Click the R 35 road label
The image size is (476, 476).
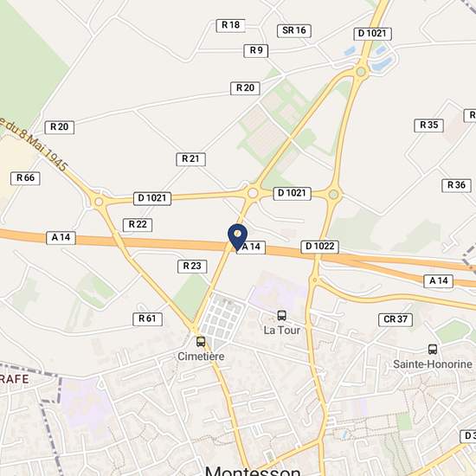pos(429,125)
